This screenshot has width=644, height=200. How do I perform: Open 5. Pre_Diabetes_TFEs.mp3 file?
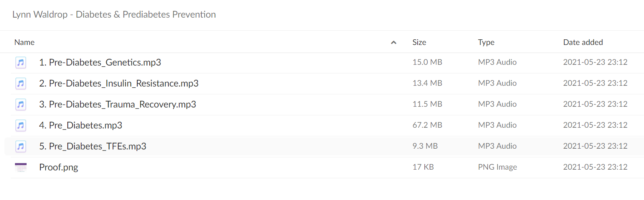pyautogui.click(x=92, y=146)
